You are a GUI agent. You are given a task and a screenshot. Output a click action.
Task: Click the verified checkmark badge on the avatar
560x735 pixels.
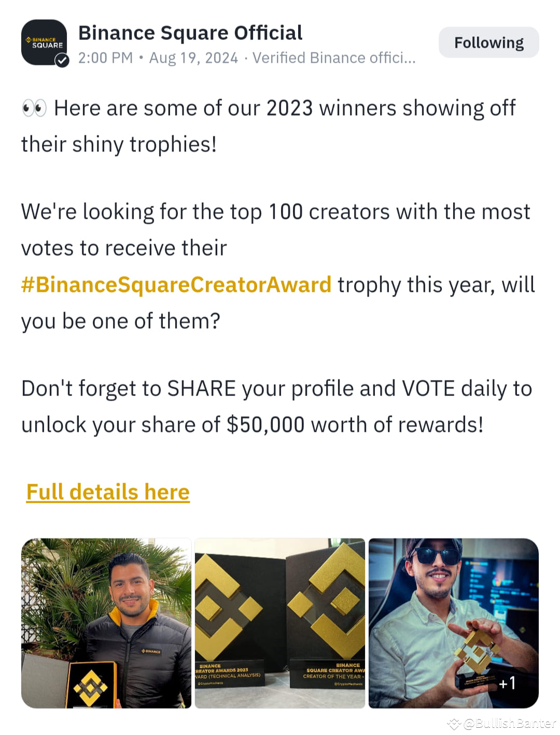(x=62, y=61)
